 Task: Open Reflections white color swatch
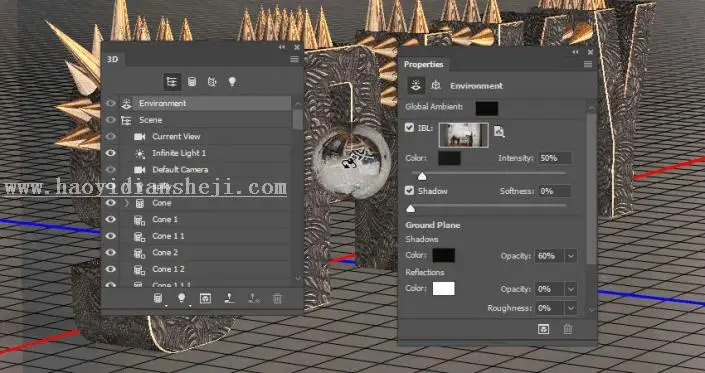tap(444, 289)
